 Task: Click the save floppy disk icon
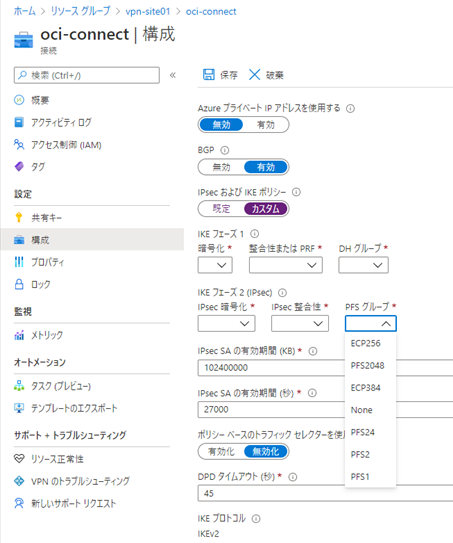click(208, 74)
